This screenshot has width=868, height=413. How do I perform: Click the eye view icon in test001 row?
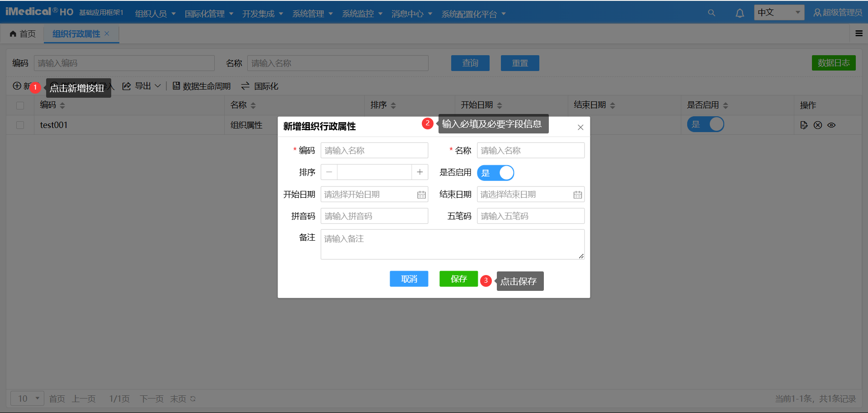point(831,125)
